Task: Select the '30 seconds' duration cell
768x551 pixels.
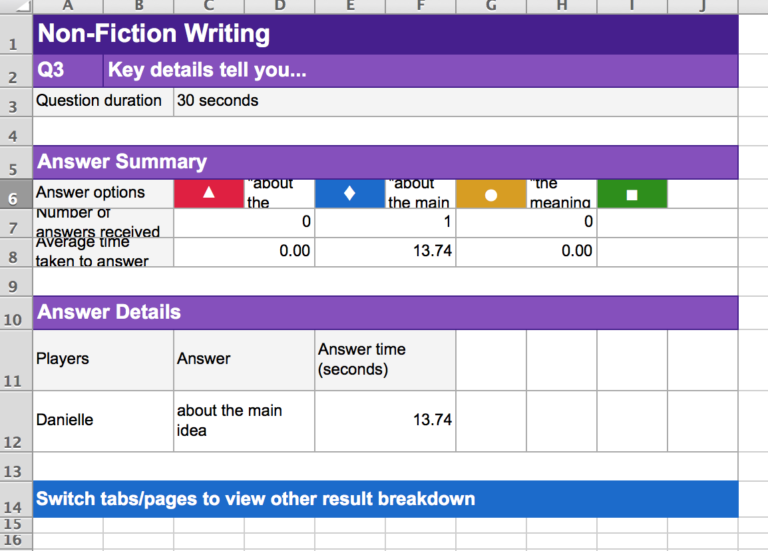Action: [455, 101]
